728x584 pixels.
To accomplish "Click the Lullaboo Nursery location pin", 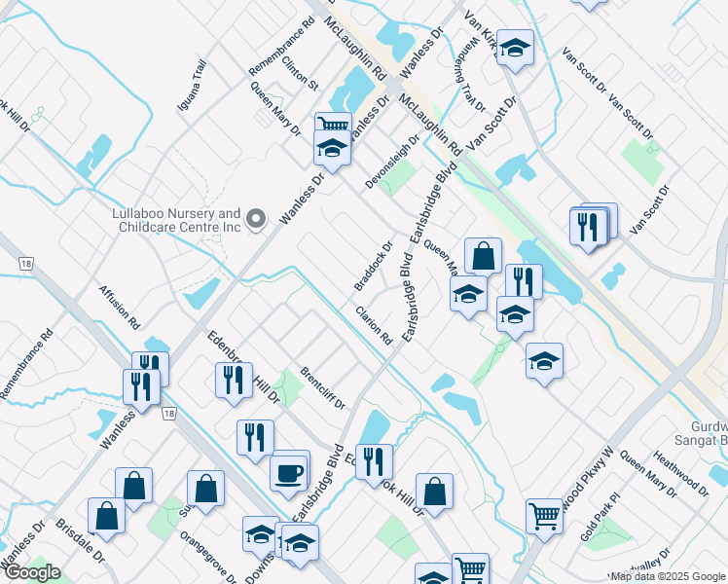I will 255,220.
